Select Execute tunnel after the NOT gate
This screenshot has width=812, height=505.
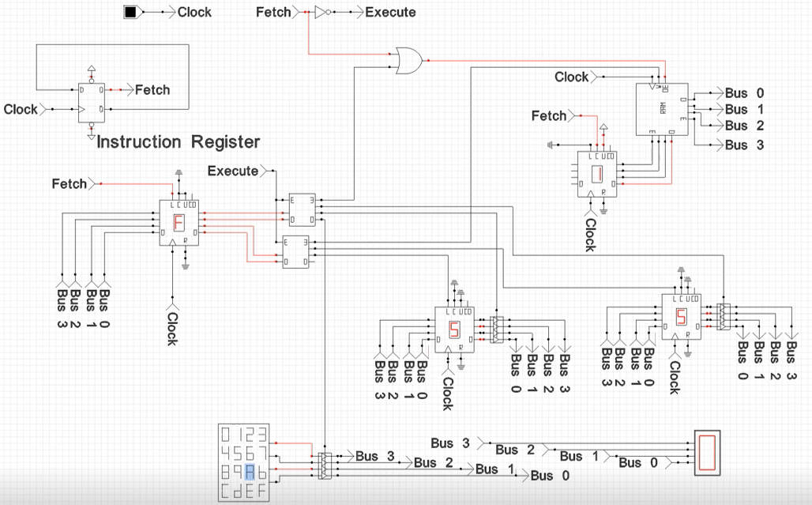click(386, 12)
